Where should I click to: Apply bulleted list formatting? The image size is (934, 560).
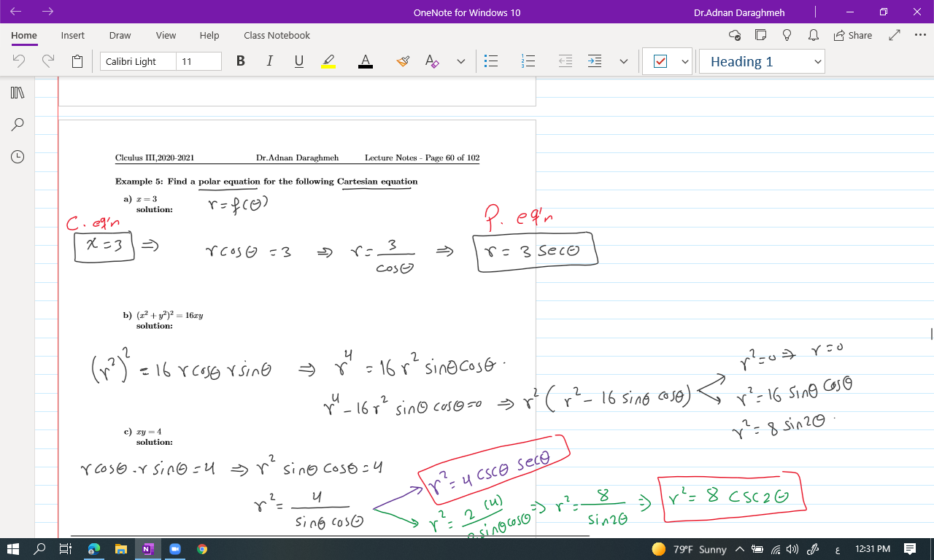[492, 62]
